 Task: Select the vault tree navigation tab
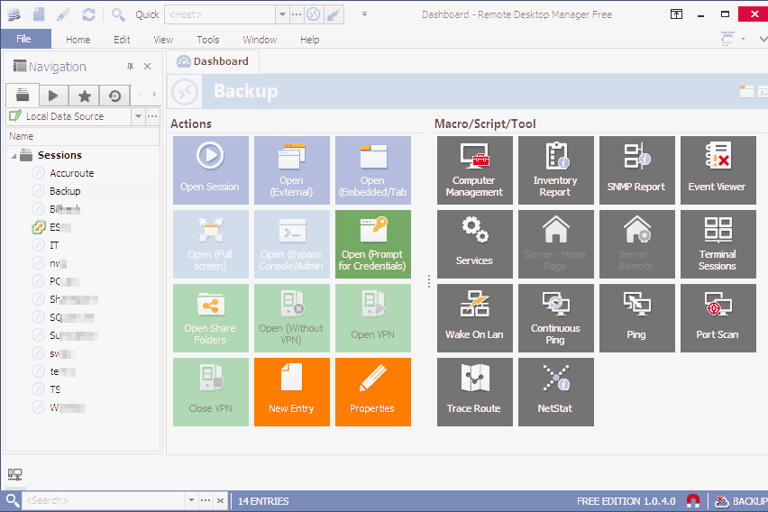pyautogui.click(x=23, y=95)
